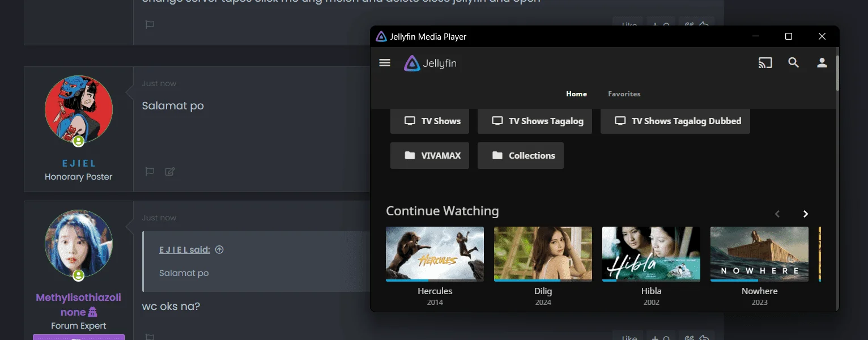Click report flag on Salamat po post
Image resolution: width=868 pixels, height=340 pixels.
(x=150, y=171)
